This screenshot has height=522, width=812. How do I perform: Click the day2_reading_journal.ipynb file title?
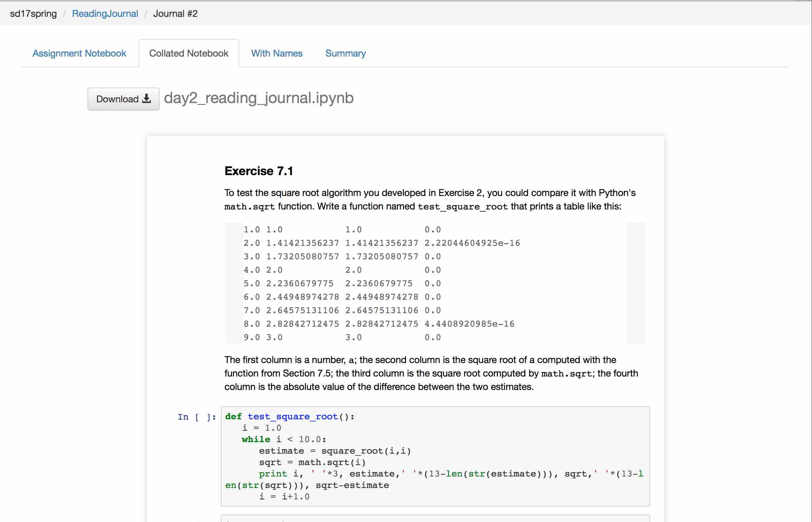click(259, 98)
